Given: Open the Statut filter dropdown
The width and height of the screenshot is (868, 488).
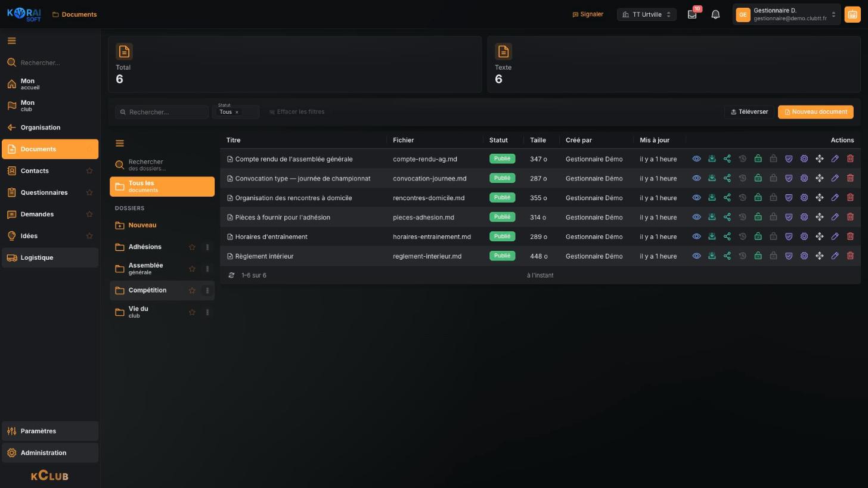Looking at the screenshot, I should pyautogui.click(x=236, y=111).
